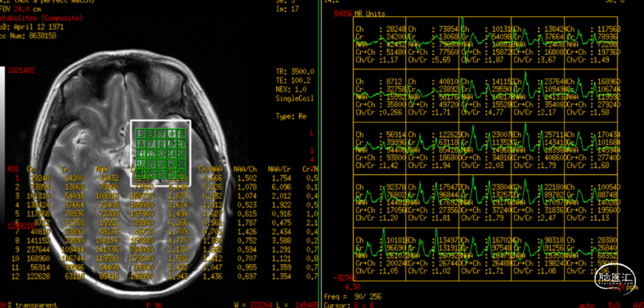Image resolution: width=644 pixels, height=308 pixels.
Task: Click the red auto label
Action: (x=587, y=306)
